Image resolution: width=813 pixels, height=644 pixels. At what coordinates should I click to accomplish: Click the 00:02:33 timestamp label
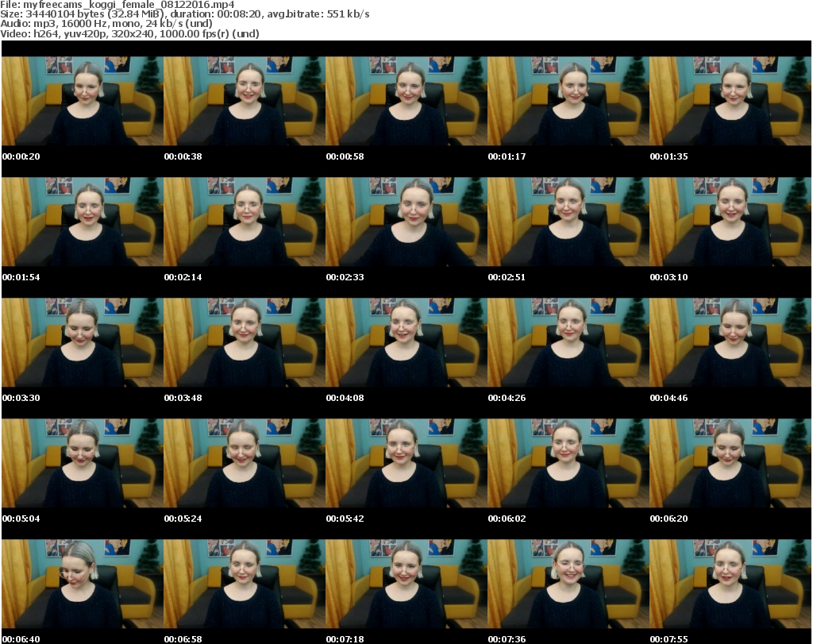point(345,277)
